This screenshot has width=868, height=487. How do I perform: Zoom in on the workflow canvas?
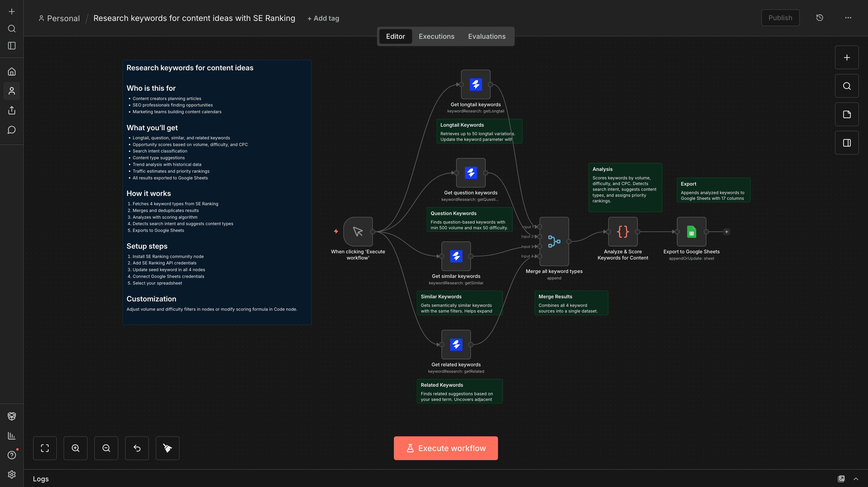[75, 448]
